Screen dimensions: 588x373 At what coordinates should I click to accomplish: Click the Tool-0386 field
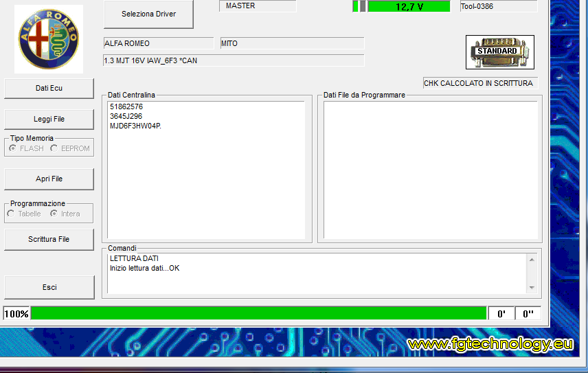click(499, 6)
